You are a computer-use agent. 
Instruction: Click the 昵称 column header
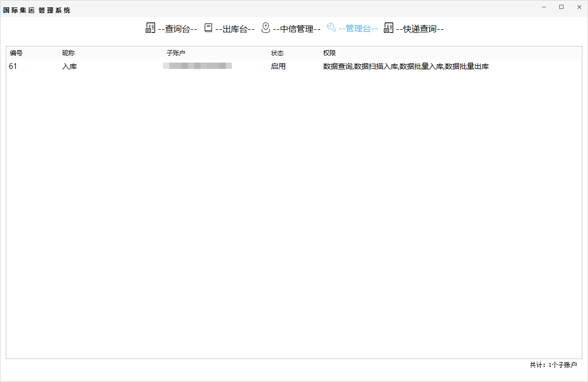point(68,53)
